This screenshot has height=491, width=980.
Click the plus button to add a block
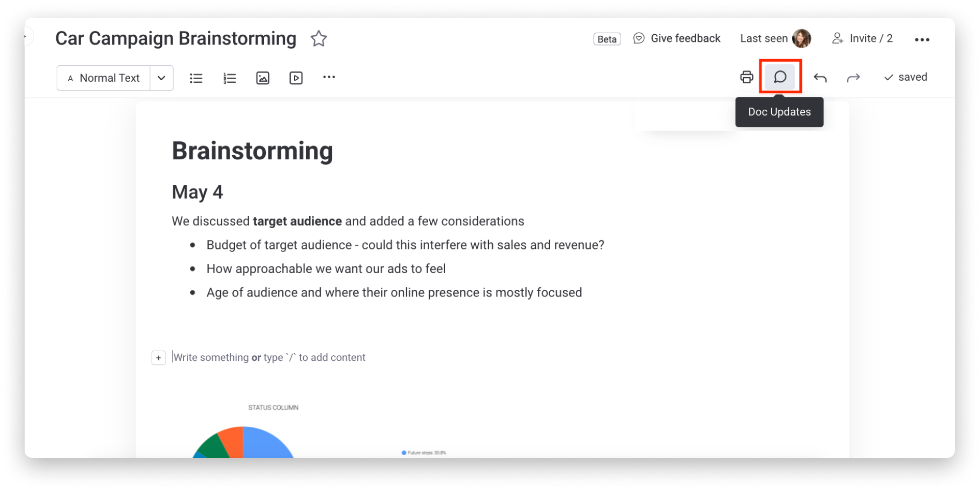pos(159,358)
